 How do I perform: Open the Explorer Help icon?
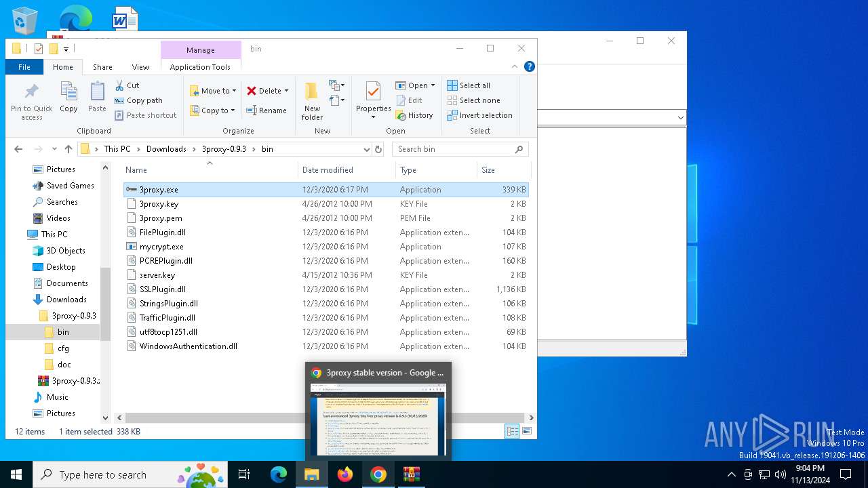coord(530,66)
